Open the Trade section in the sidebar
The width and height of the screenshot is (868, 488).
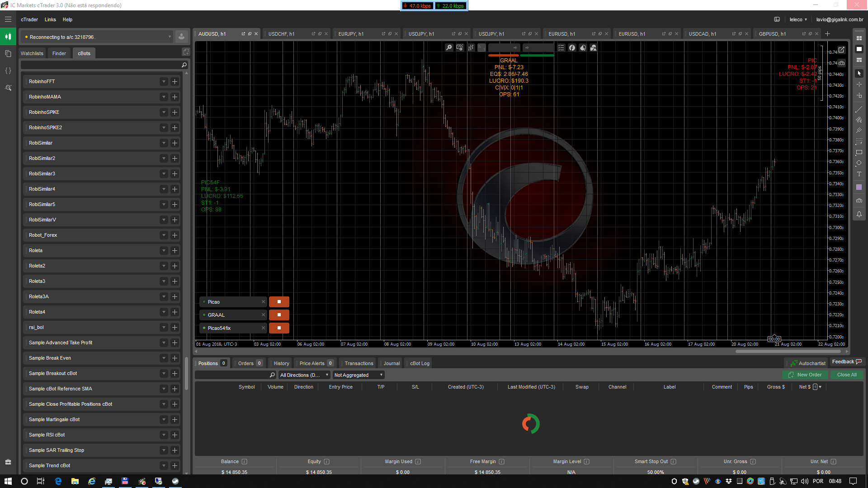click(x=8, y=37)
